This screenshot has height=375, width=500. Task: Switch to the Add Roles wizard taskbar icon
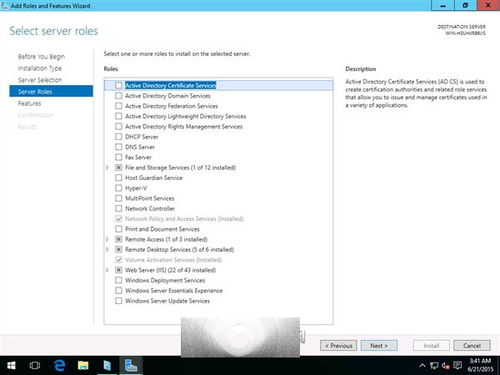131,366
